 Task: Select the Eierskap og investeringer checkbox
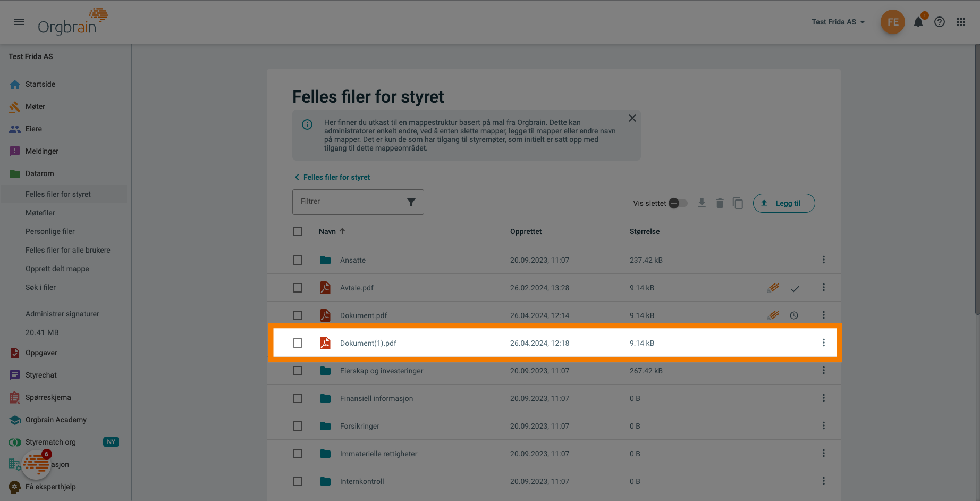[x=298, y=371]
